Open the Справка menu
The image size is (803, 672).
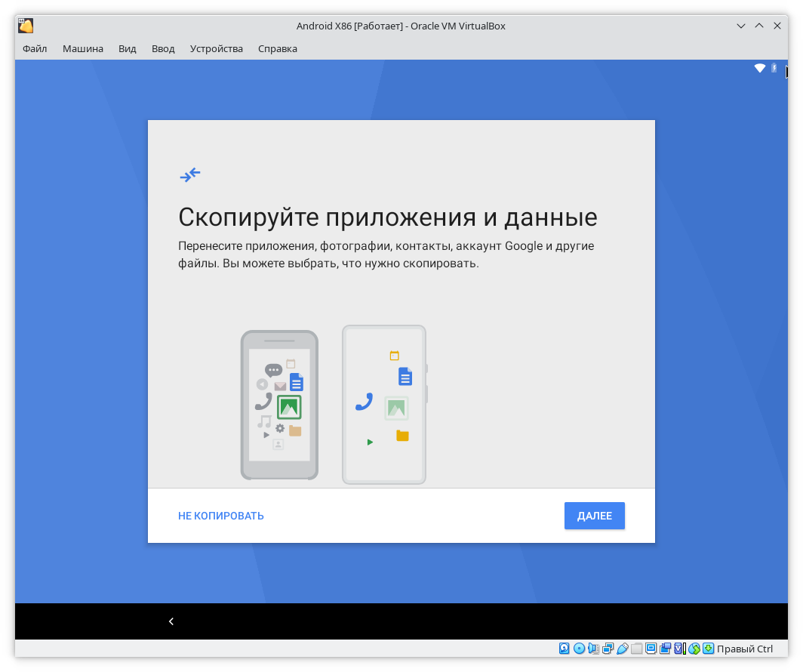click(278, 48)
